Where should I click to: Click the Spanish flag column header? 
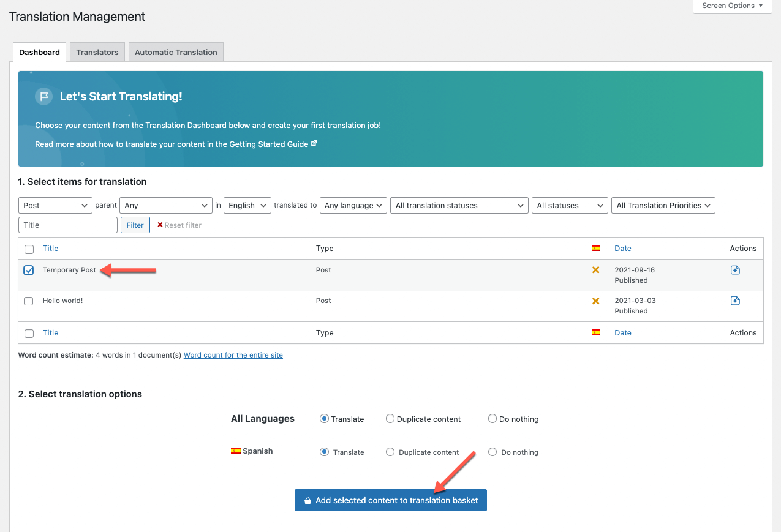595,249
